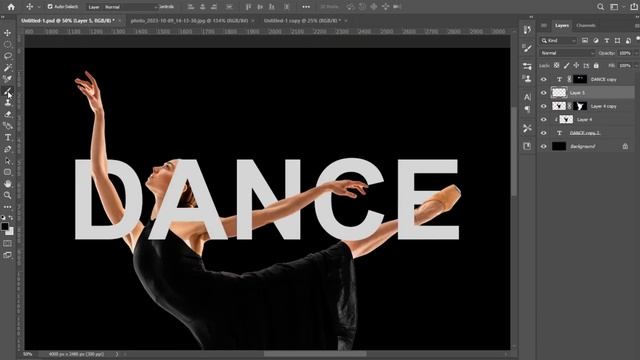Image resolution: width=640 pixels, height=360 pixels.
Task: Open the Edit Toolbar three-dots menu
Action: [7, 207]
